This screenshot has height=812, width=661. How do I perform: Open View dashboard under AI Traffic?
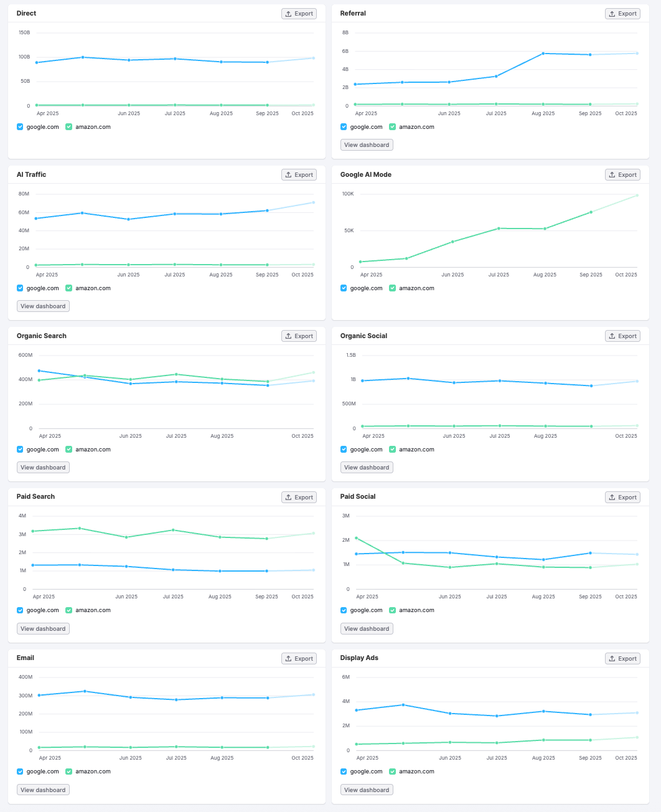(43, 306)
